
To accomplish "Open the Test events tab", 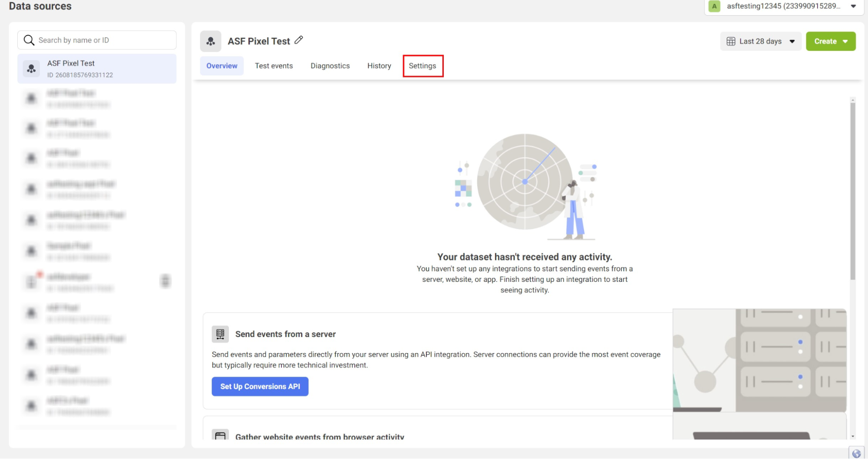I will coord(274,66).
